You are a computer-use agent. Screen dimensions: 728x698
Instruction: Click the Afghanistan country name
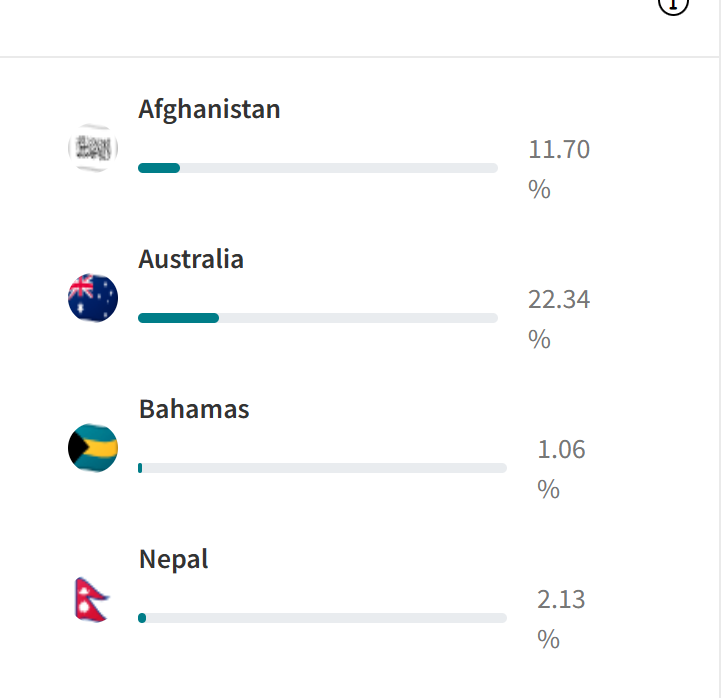click(209, 109)
